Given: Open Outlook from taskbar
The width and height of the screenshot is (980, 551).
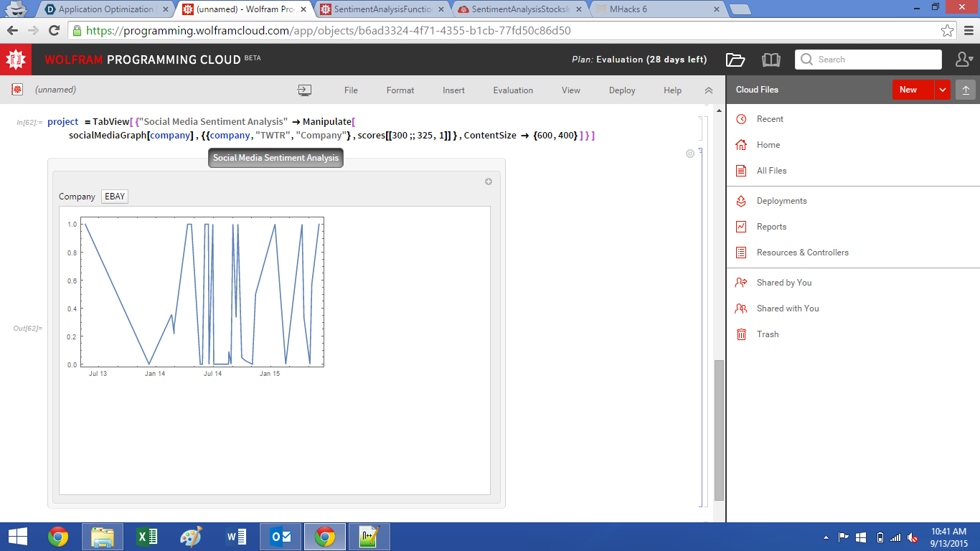Looking at the screenshot, I should click(281, 537).
